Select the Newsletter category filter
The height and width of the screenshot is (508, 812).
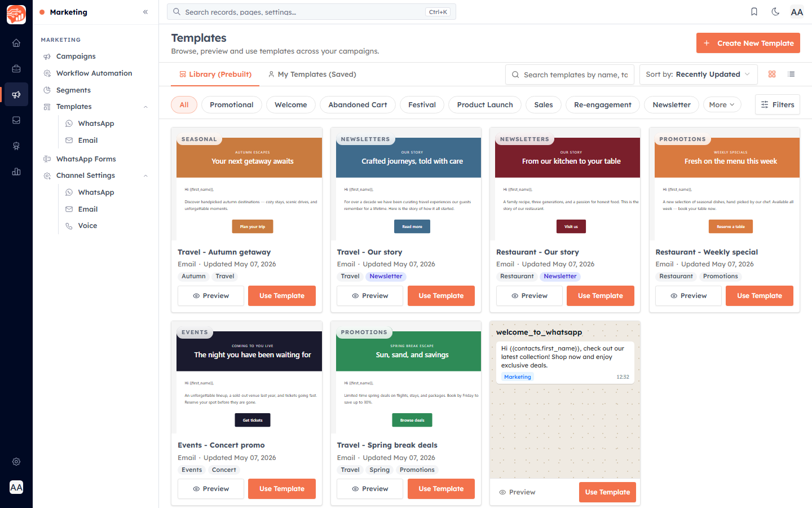pyautogui.click(x=672, y=104)
